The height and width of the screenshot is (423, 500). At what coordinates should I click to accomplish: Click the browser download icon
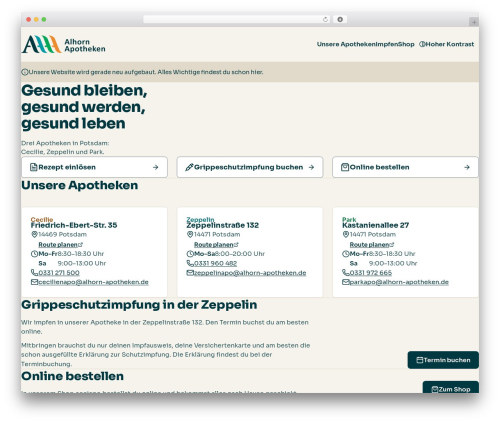point(340,19)
